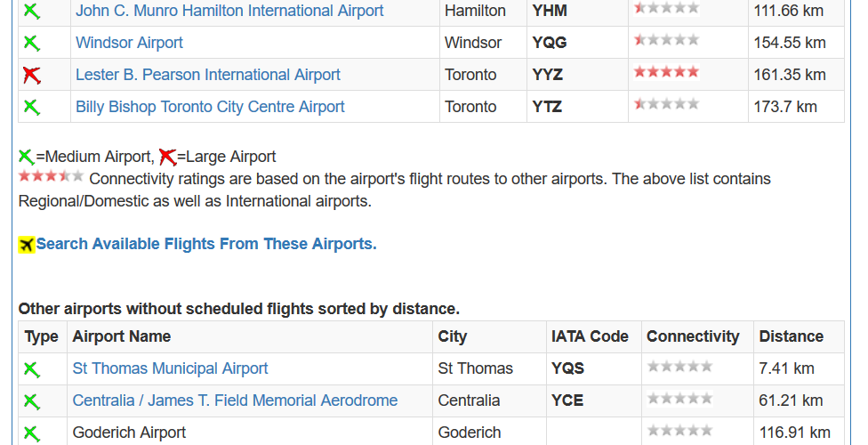Click the star rating icon in legend
This screenshot has height=445, width=868.
(51, 176)
